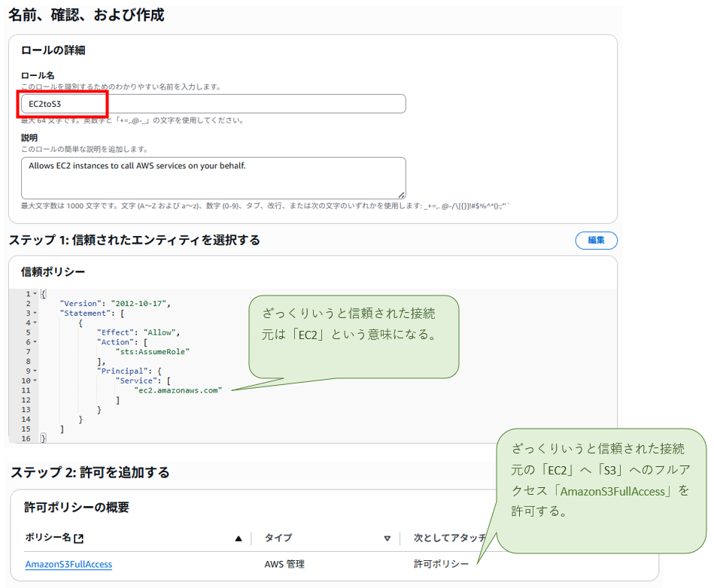Click the 説明 textarea with the EC2 description
This screenshot has width=714, height=588.
213,178
